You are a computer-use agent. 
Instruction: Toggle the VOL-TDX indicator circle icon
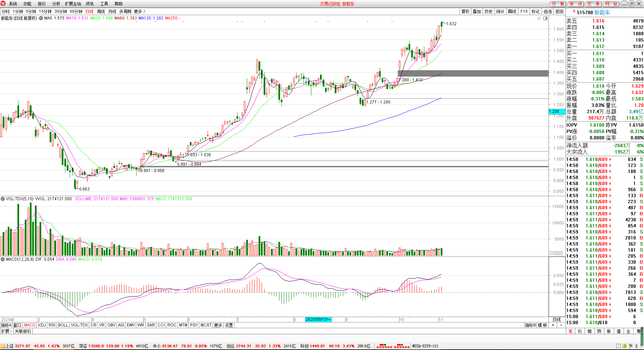3,199
